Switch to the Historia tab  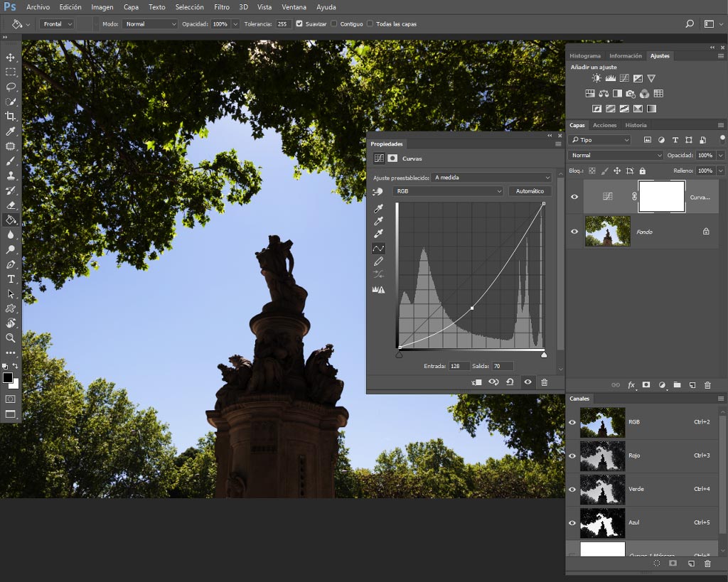pyautogui.click(x=636, y=125)
